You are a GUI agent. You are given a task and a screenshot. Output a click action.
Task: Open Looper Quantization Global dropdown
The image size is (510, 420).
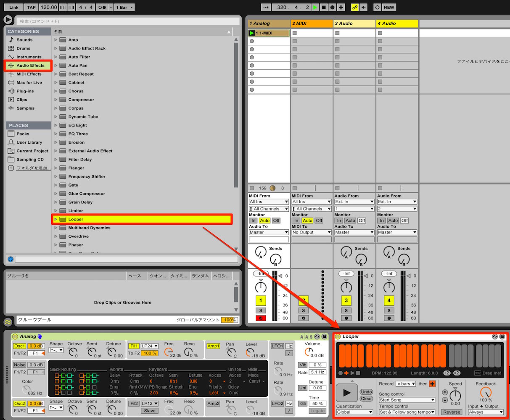point(354,412)
